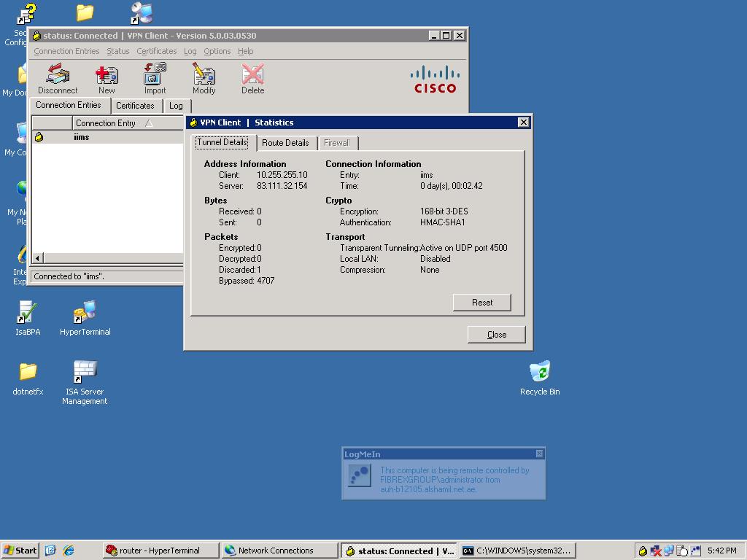Click the left scroll arrow in the entries list
The width and height of the screenshot is (747, 560).
point(38,258)
